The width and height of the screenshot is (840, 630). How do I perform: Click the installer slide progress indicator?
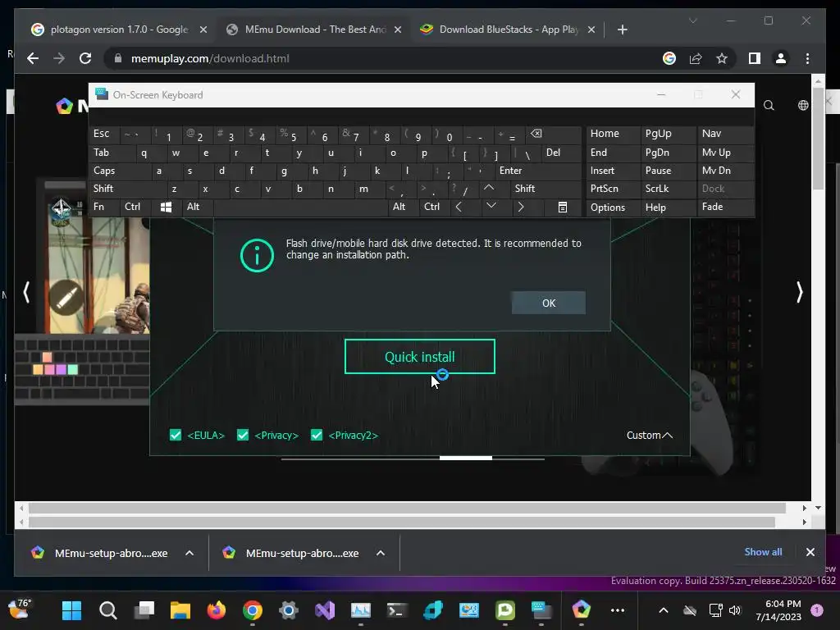[x=466, y=458]
